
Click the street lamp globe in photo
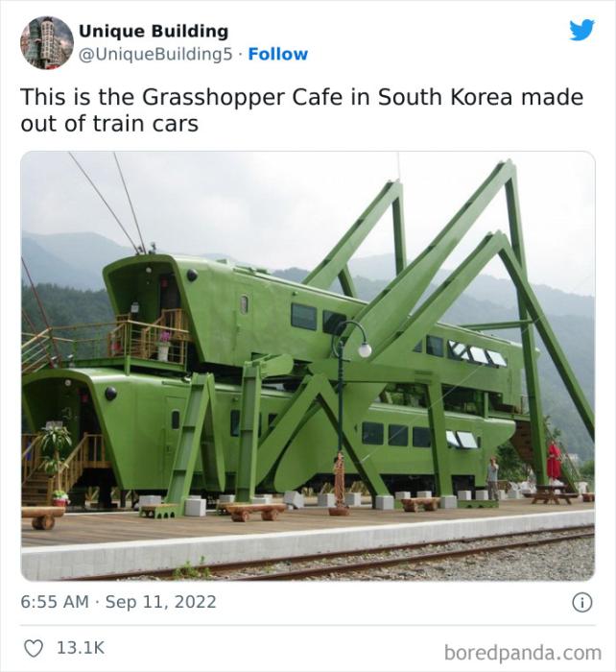[365, 349]
